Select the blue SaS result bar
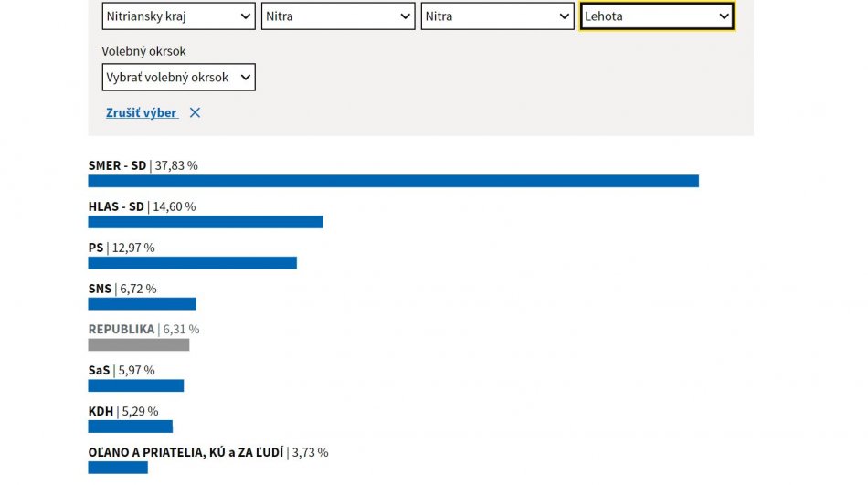This screenshot has width=868, height=485. [135, 385]
